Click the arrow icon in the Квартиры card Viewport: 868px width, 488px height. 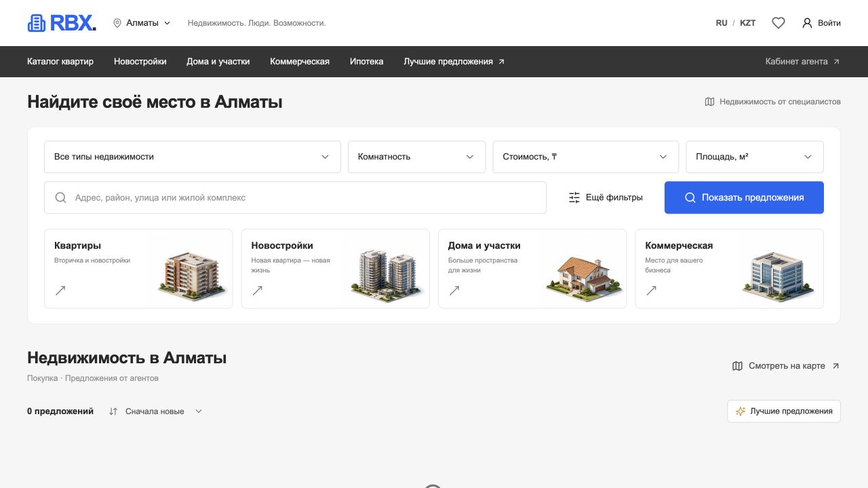[x=60, y=290]
